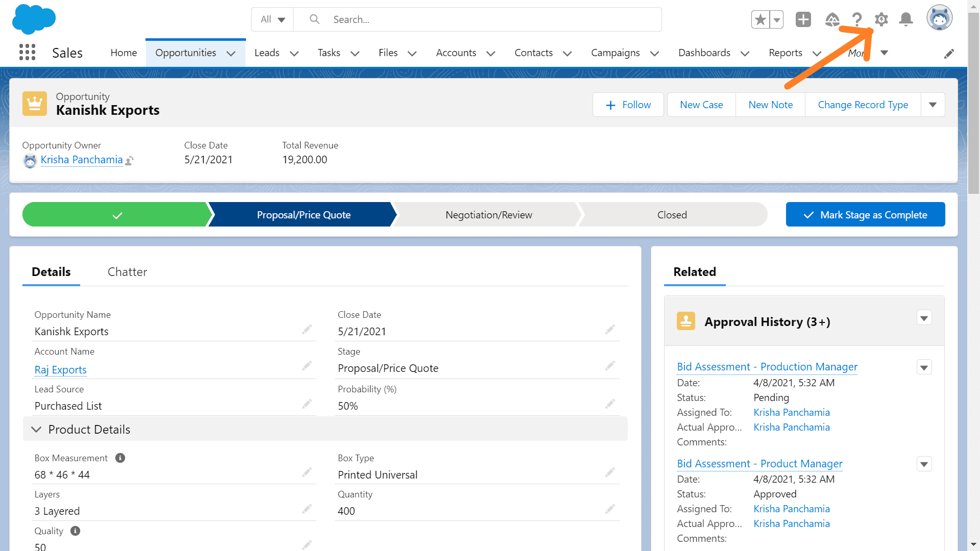Open the Reports tab
The height and width of the screenshot is (551, 980).
pyautogui.click(x=786, y=53)
